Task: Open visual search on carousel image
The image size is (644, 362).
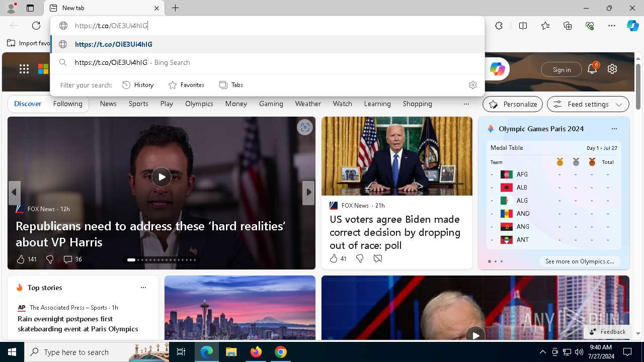Action: click(304, 127)
